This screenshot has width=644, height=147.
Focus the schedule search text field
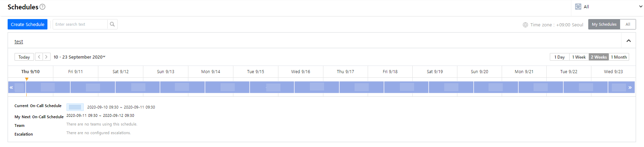click(x=80, y=24)
